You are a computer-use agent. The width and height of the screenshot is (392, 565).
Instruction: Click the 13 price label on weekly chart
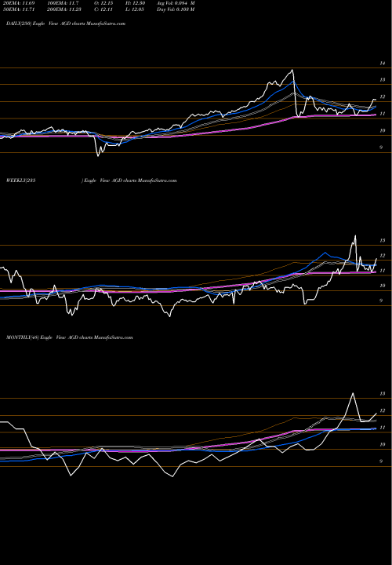click(383, 240)
